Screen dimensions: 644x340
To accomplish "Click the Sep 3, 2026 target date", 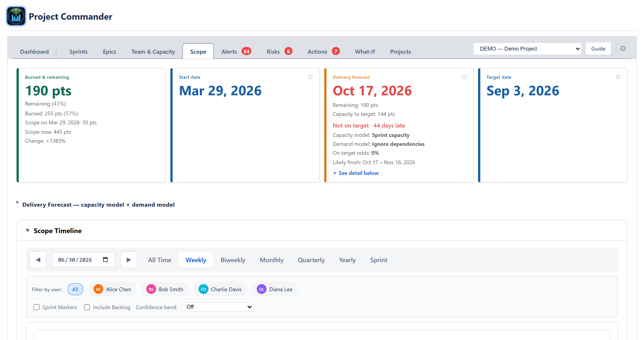I will coord(523,91).
